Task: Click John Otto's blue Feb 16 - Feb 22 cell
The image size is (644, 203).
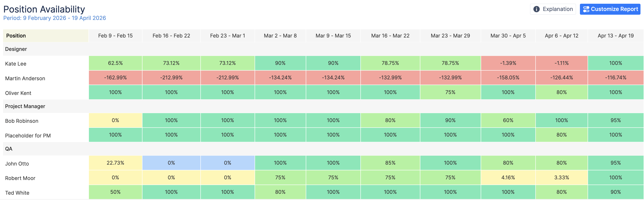Action: (x=171, y=163)
